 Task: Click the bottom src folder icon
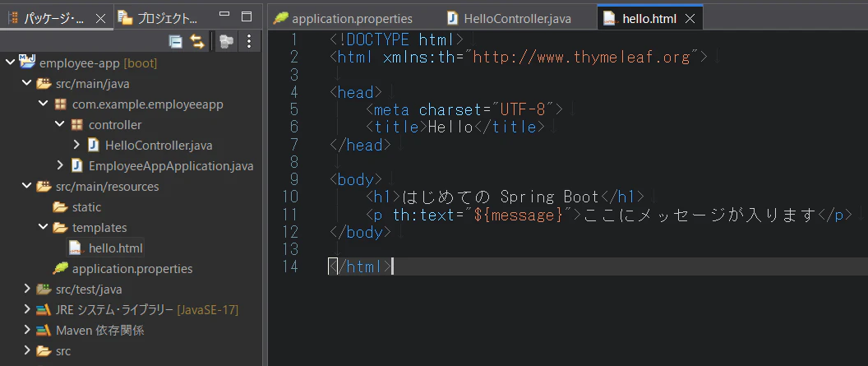pos(44,351)
